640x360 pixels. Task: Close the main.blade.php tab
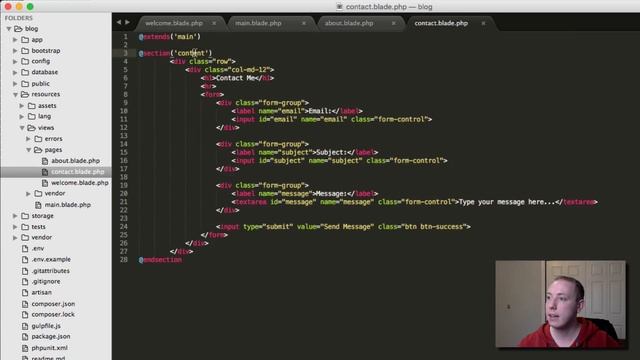[304, 23]
